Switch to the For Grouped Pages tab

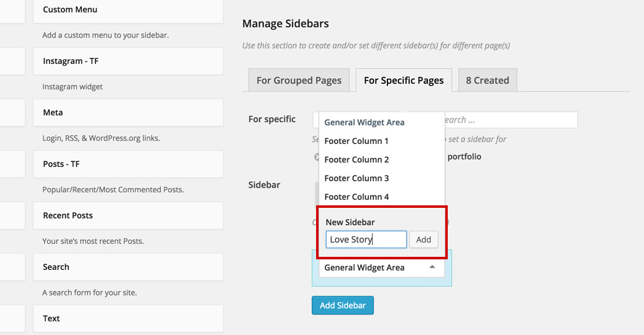pos(299,80)
